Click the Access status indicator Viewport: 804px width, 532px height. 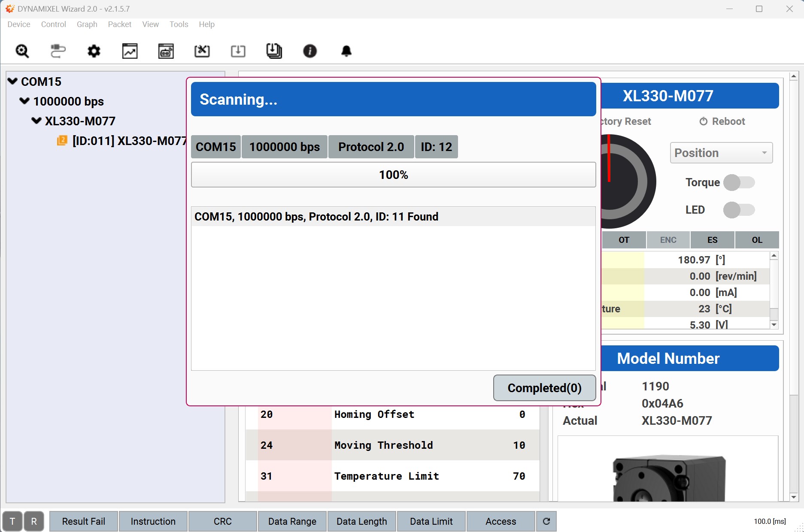(501, 521)
